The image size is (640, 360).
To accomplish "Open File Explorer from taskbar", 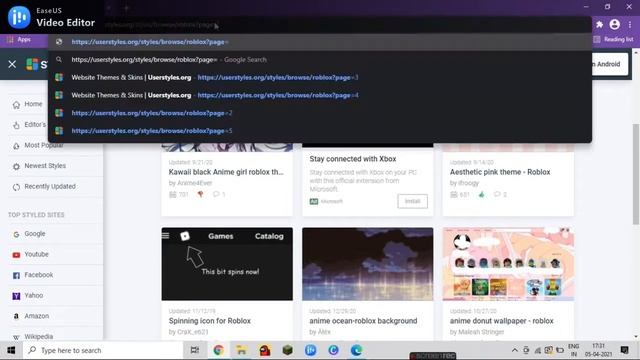I will [x=241, y=350].
